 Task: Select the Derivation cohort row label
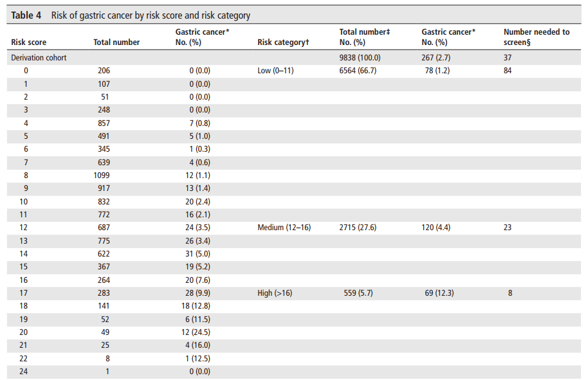point(39,58)
